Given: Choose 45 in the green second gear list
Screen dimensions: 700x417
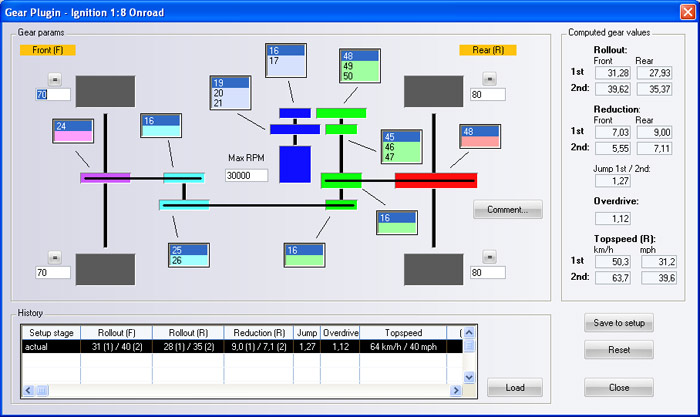Looking at the screenshot, I should click(402, 137).
